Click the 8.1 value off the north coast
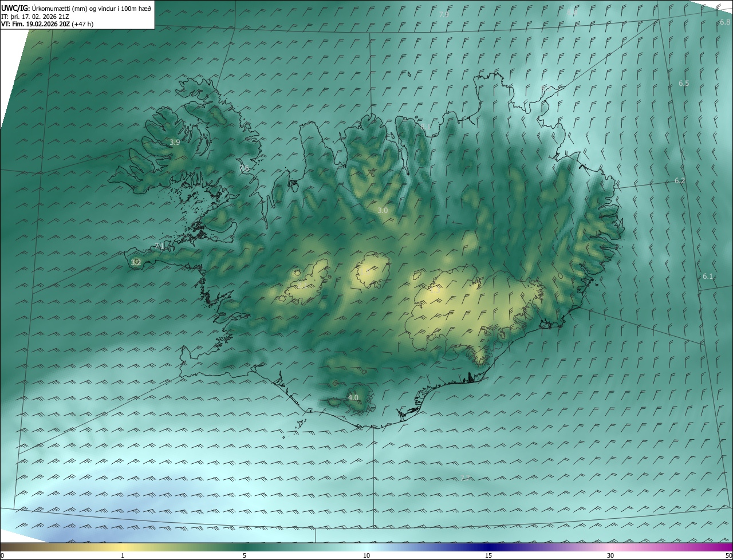733x560 pixels. (x=425, y=126)
